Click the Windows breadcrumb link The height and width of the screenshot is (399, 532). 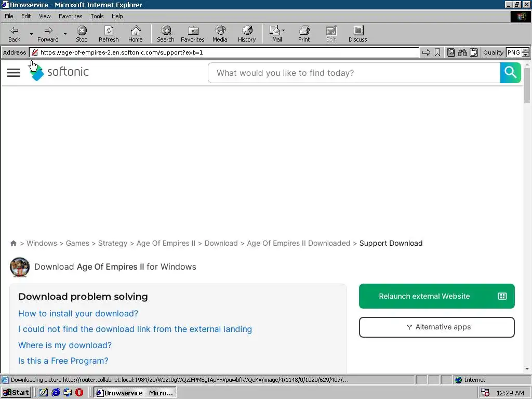[42, 243]
